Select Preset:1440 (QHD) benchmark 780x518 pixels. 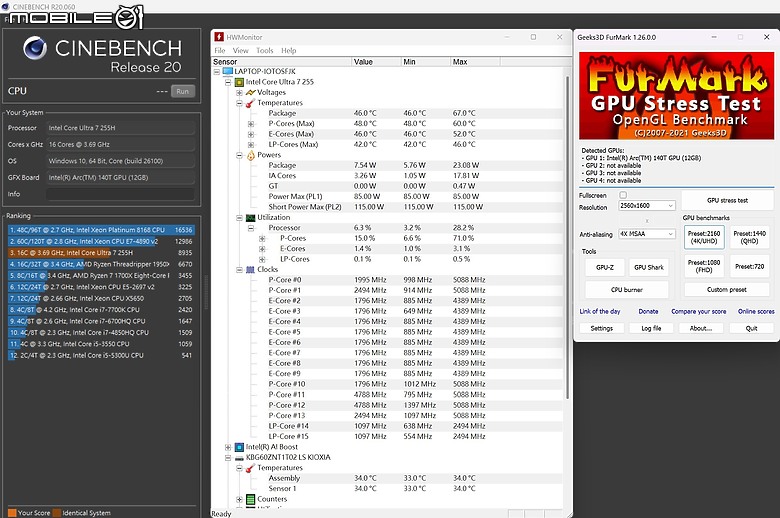tap(749, 237)
